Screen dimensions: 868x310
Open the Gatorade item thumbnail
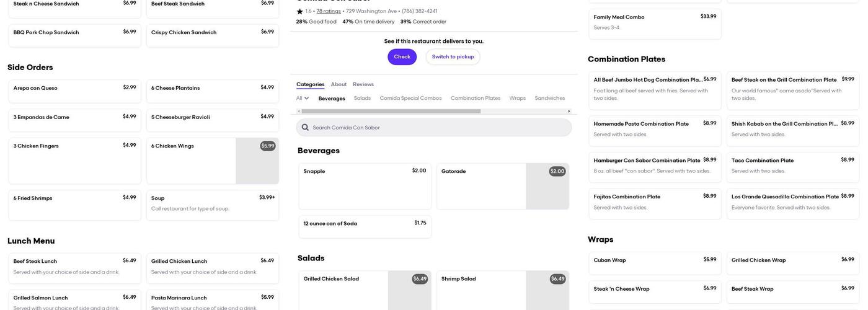[547, 186]
